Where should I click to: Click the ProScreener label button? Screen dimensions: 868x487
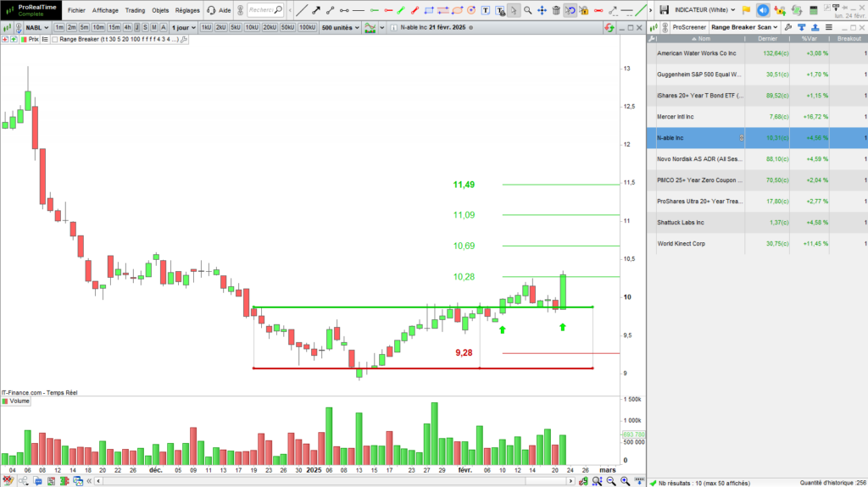click(x=689, y=27)
